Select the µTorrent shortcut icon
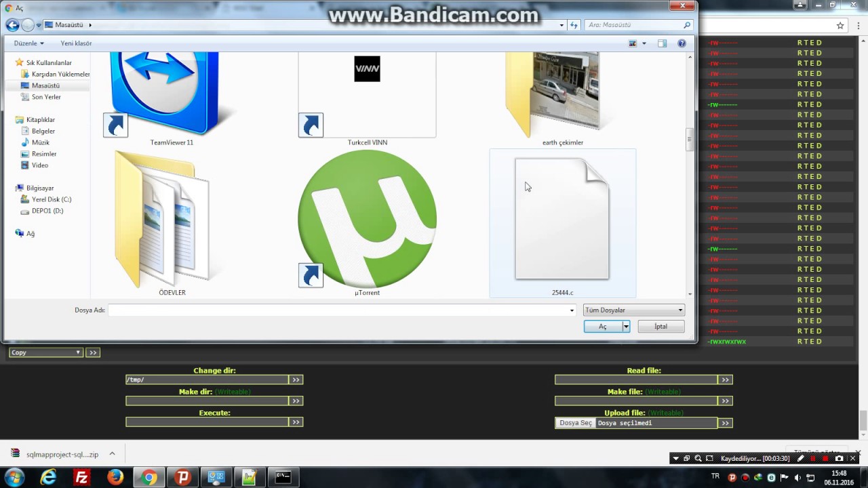The height and width of the screenshot is (488, 868). point(367,218)
